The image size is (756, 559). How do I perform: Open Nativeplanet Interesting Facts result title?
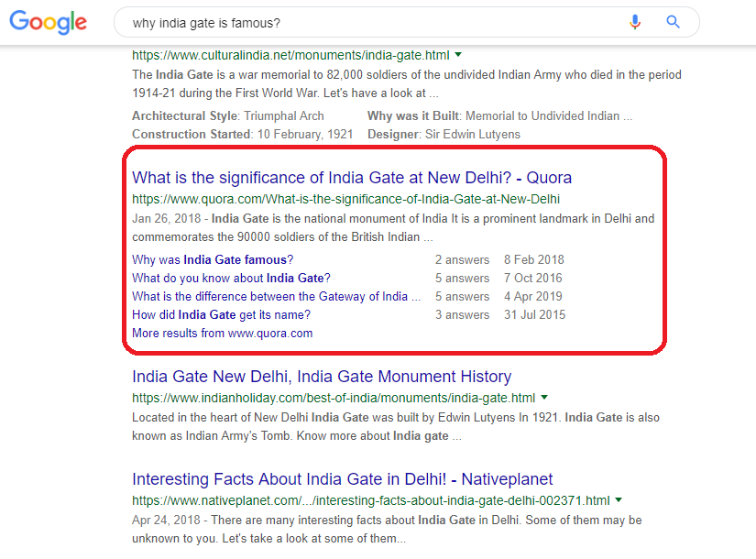[342, 479]
